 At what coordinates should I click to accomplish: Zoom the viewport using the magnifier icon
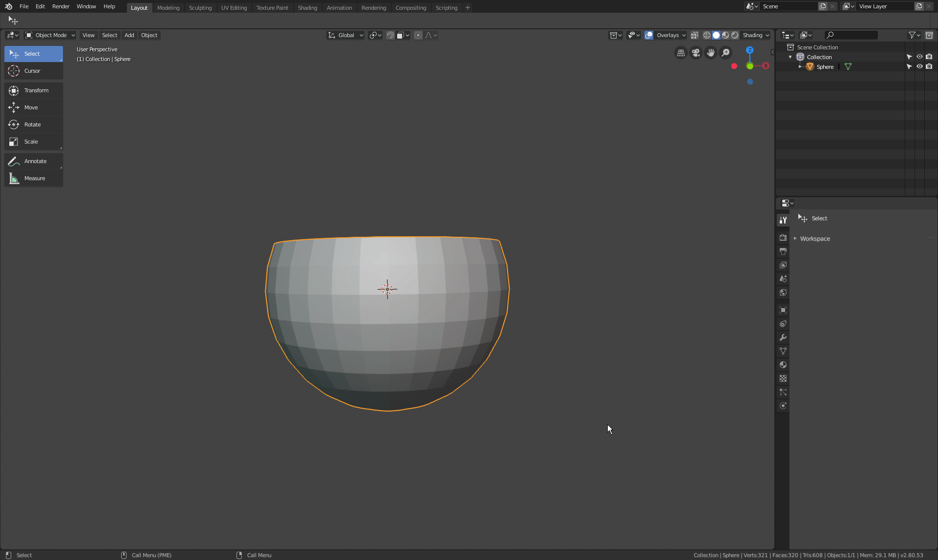coord(726,52)
